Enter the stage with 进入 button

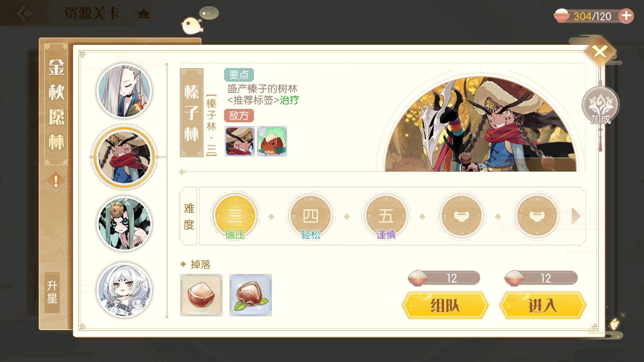(543, 305)
